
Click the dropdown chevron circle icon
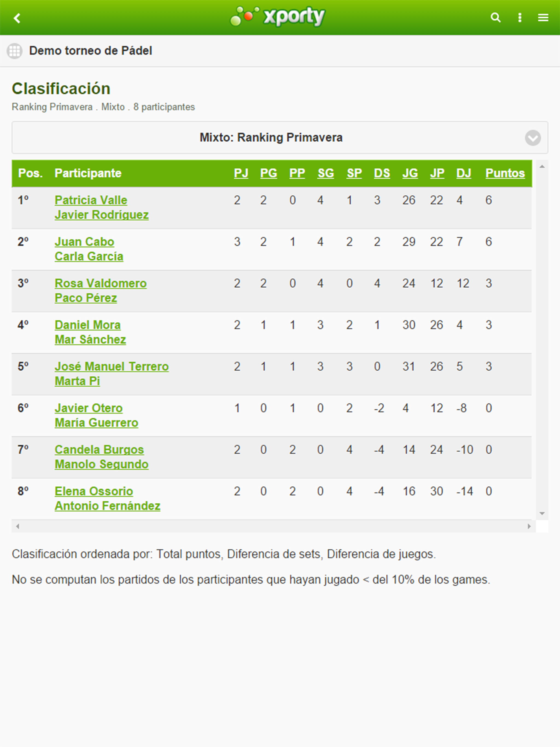coord(533,138)
